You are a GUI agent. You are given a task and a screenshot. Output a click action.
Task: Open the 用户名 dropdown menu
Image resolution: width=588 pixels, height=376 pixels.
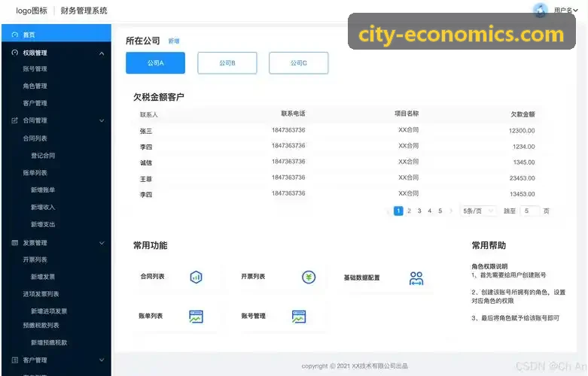566,11
